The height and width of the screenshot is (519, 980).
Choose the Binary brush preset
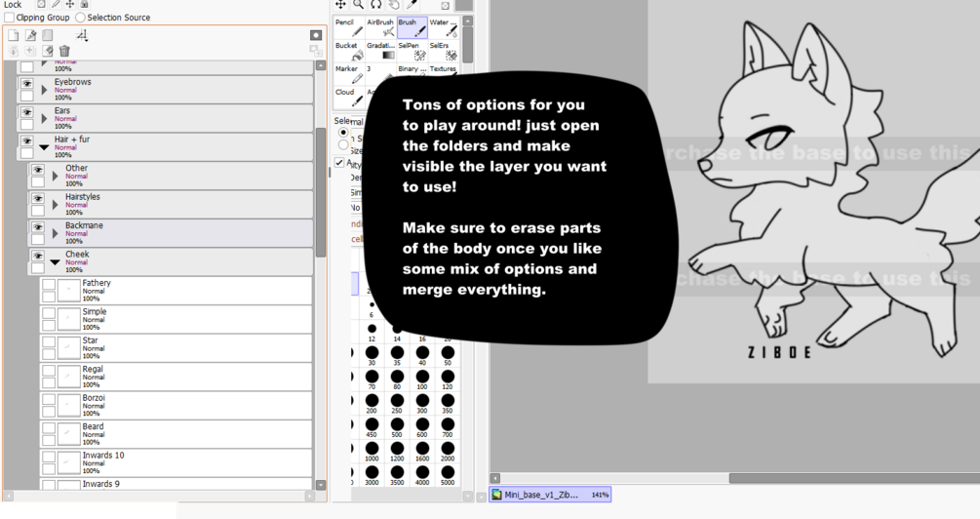click(412, 69)
